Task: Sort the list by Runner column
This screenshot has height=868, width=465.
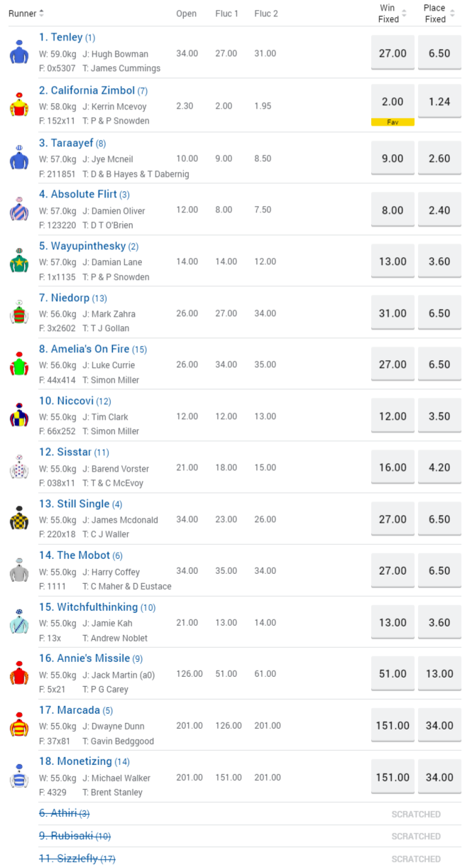Action: click(26, 13)
